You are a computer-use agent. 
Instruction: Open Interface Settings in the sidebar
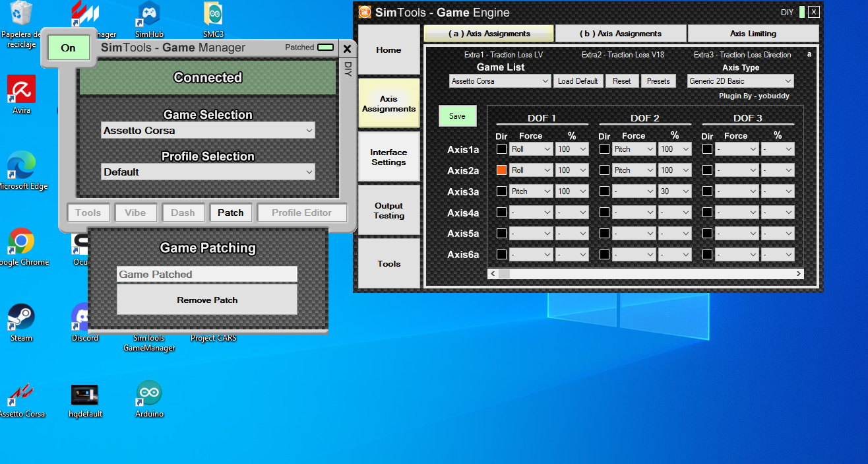tap(389, 157)
